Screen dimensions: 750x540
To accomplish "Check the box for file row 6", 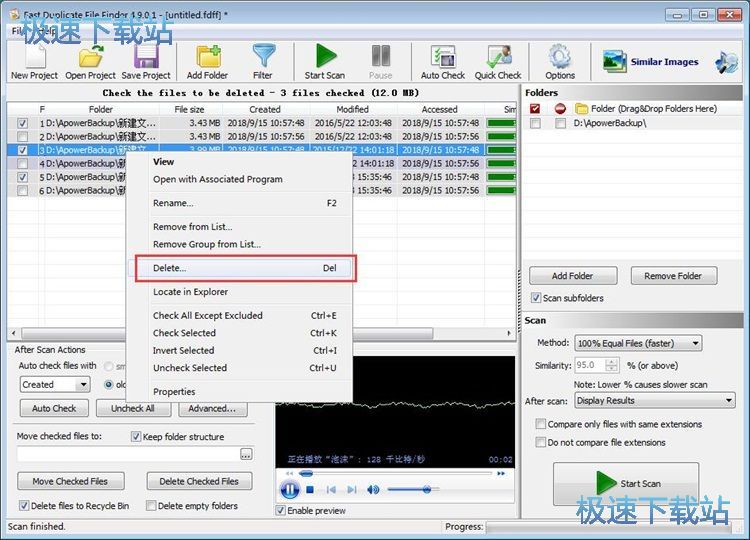I will (22, 190).
